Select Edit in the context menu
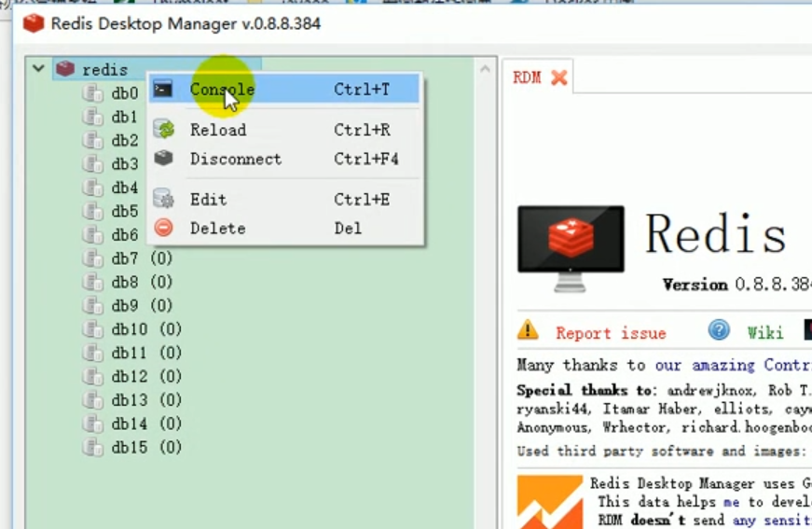The image size is (812, 529). point(284,200)
